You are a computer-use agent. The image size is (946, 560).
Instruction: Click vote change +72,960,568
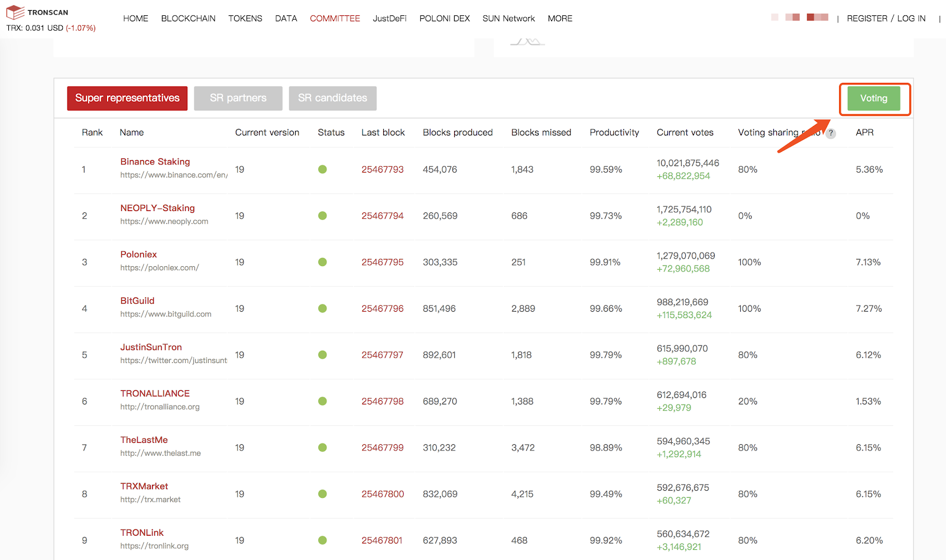click(x=683, y=268)
